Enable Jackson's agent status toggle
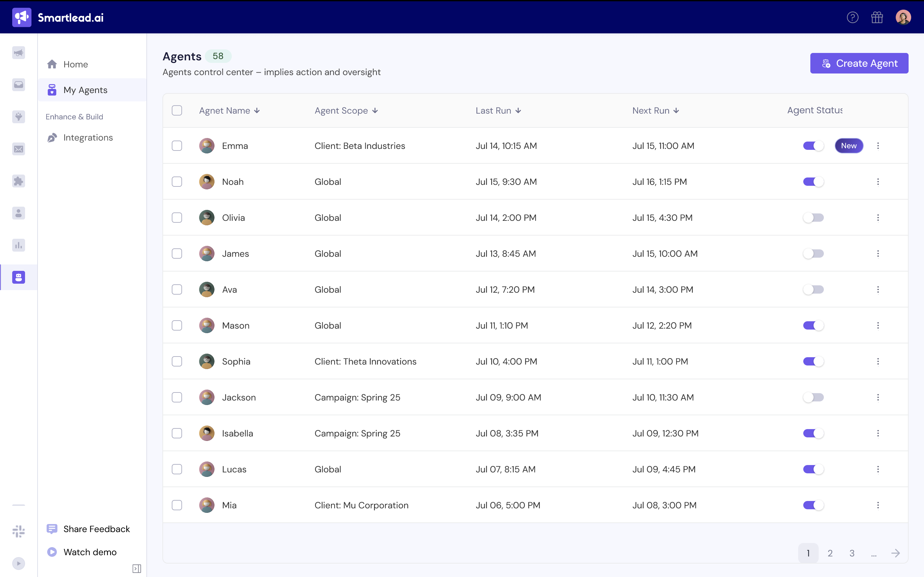The width and height of the screenshot is (924, 577). [x=813, y=397]
